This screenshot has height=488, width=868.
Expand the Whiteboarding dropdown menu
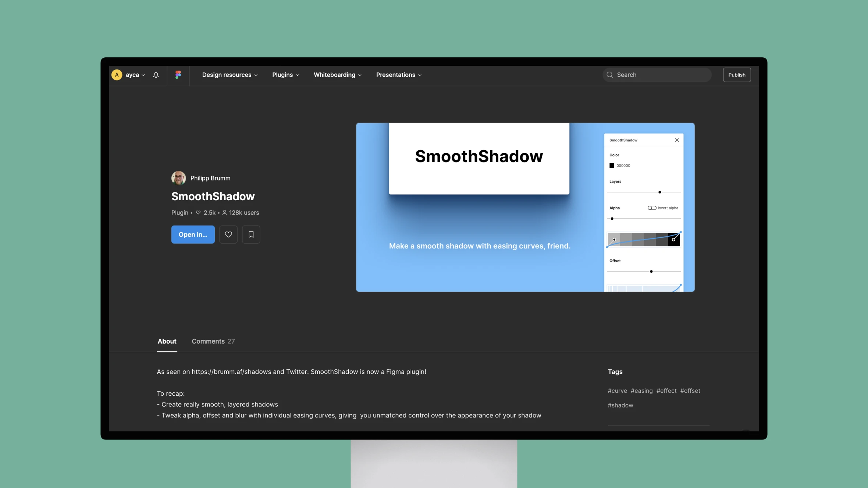tap(337, 75)
